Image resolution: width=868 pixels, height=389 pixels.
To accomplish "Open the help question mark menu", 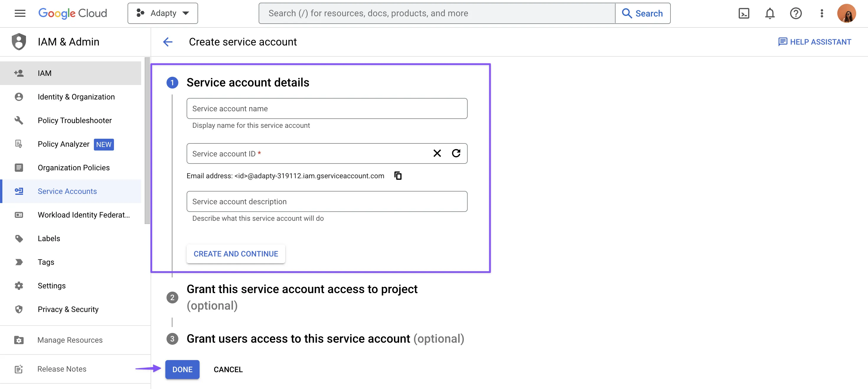I will (x=796, y=14).
